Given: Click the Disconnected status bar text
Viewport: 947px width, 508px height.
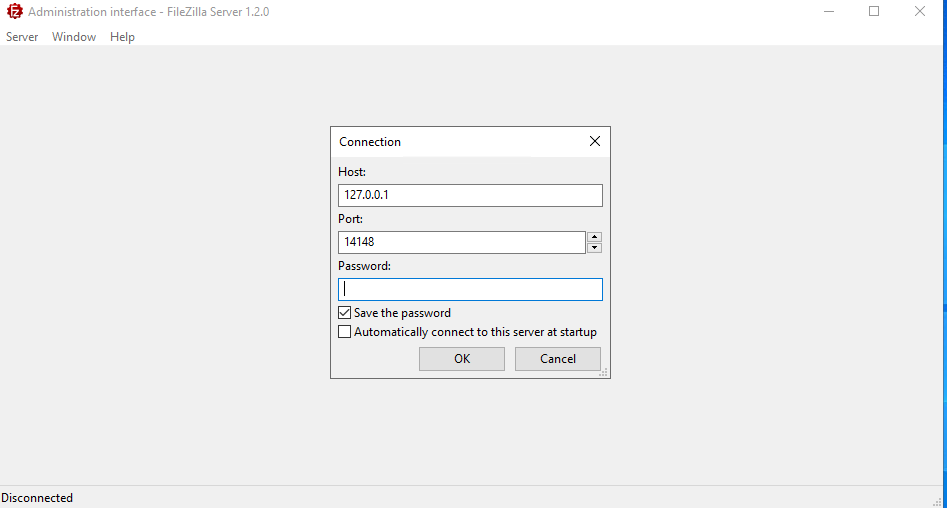Looking at the screenshot, I should pos(37,498).
